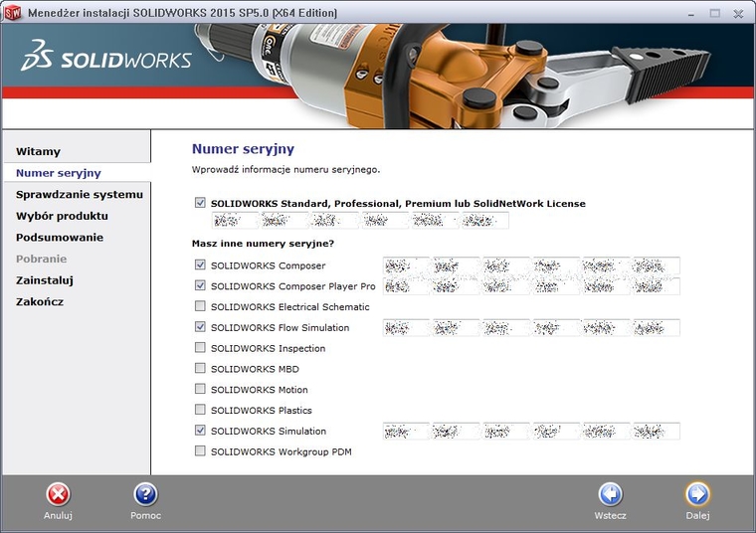Click SOLIDWORKS Workgroup PDM label text
Screen dimensions: 756x533
pyautogui.click(x=282, y=451)
